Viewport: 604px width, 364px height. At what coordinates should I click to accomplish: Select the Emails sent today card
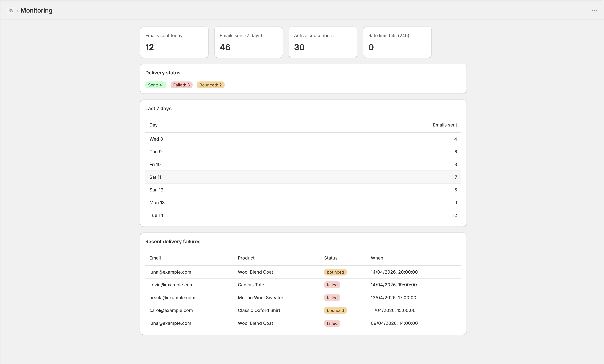coord(174,42)
